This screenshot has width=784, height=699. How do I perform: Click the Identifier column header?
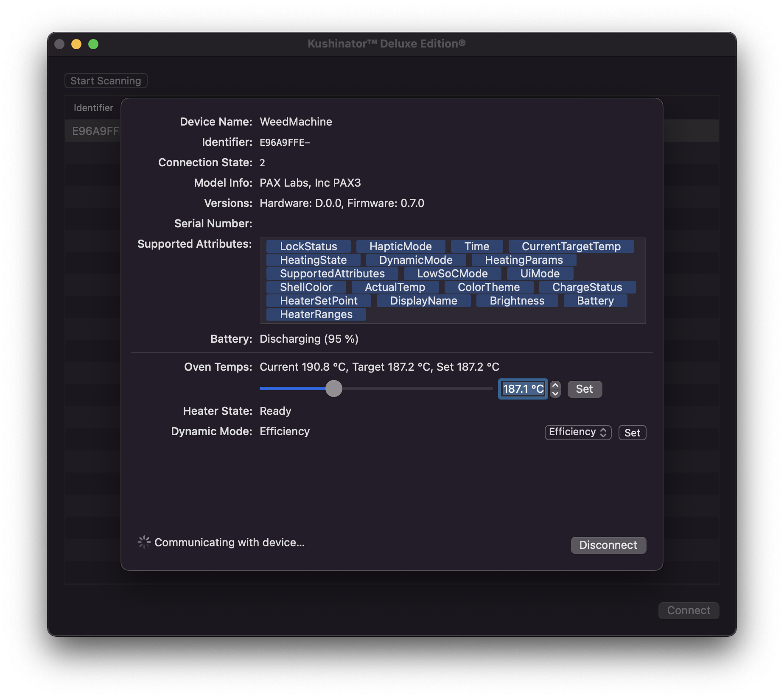pyautogui.click(x=93, y=107)
